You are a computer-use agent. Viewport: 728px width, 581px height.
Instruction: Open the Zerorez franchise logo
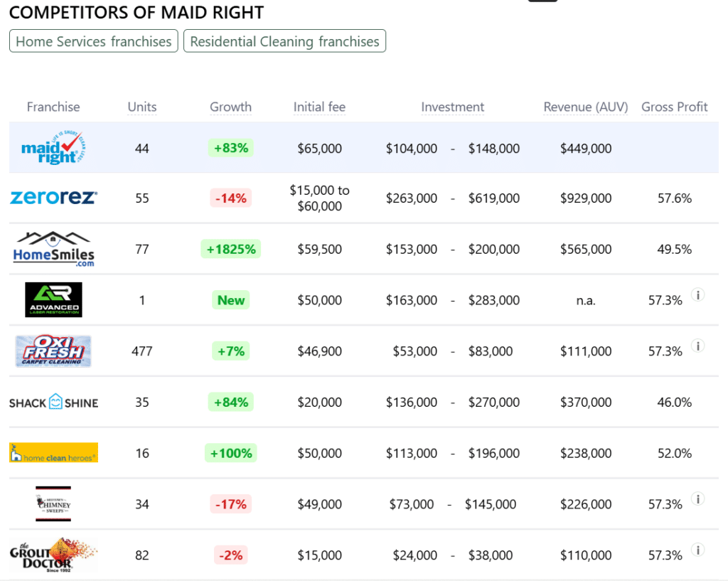[53, 198]
